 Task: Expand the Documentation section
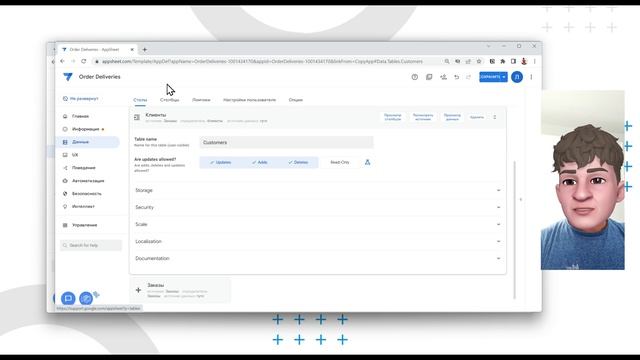(318, 259)
